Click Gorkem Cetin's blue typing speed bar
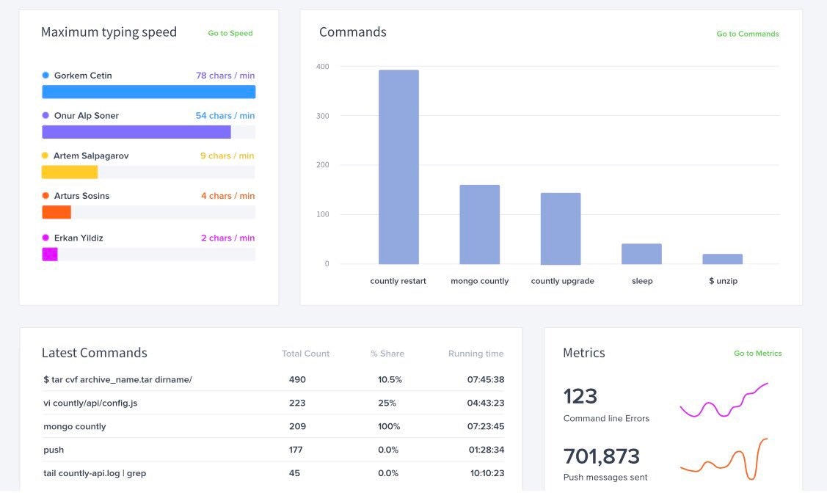Image resolution: width=827 pixels, height=504 pixels. [149, 92]
